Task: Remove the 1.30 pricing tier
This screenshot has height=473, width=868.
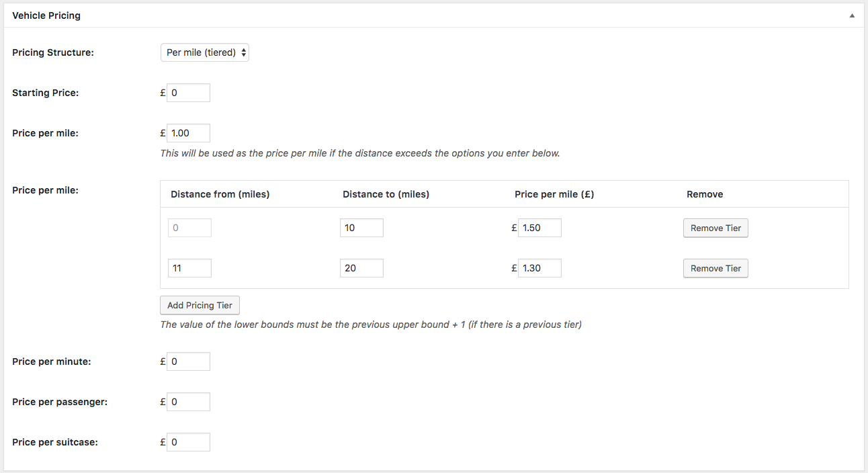Action: pyautogui.click(x=715, y=268)
